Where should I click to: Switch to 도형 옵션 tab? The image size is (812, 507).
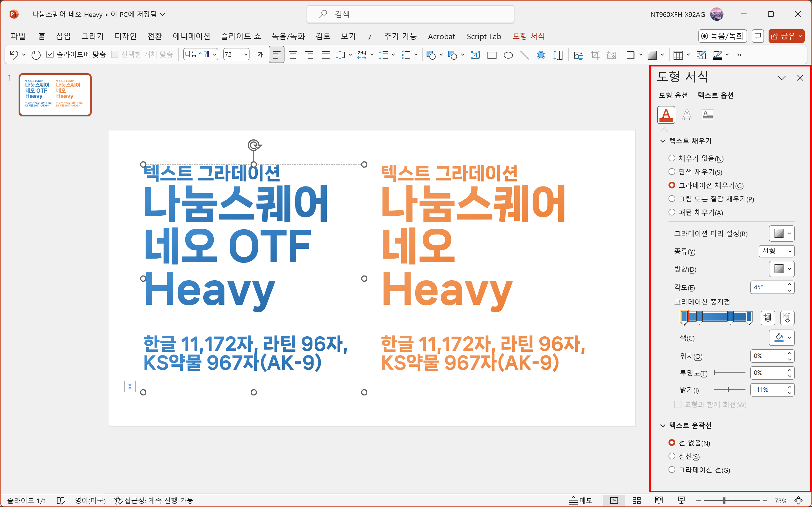pos(673,95)
